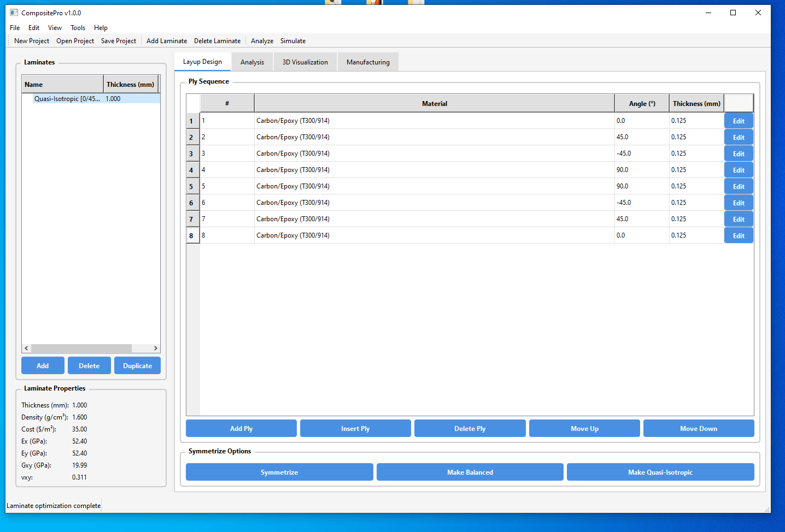Viewport: 785px width, 532px height.
Task: Click the Cost value 35.00
Action: pyautogui.click(x=80, y=429)
